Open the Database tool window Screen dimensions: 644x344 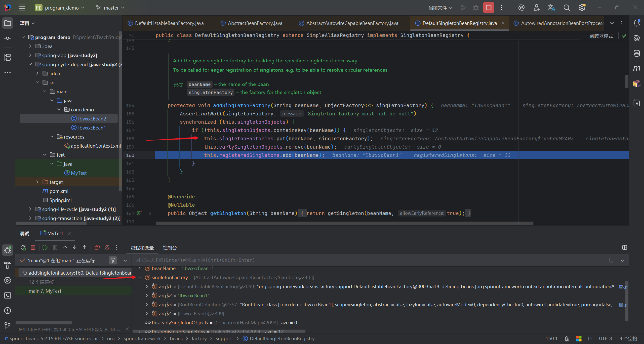pyautogui.click(x=636, y=53)
